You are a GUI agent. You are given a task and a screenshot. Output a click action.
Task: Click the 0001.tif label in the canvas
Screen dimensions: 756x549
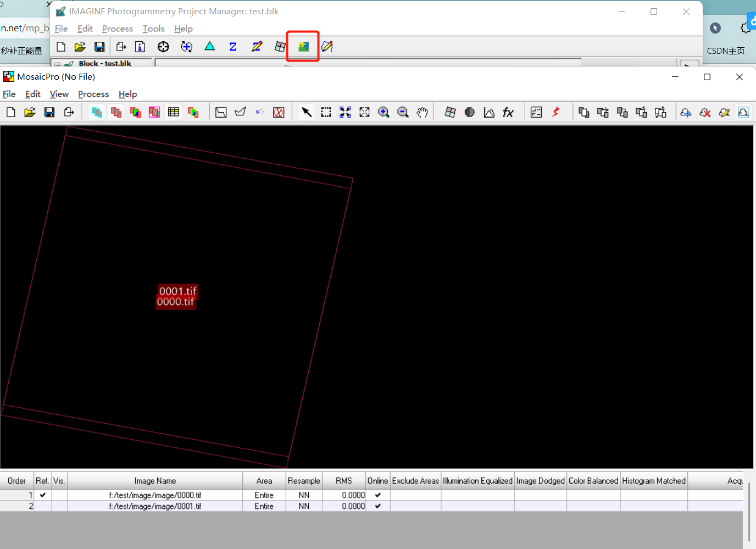[x=177, y=291]
